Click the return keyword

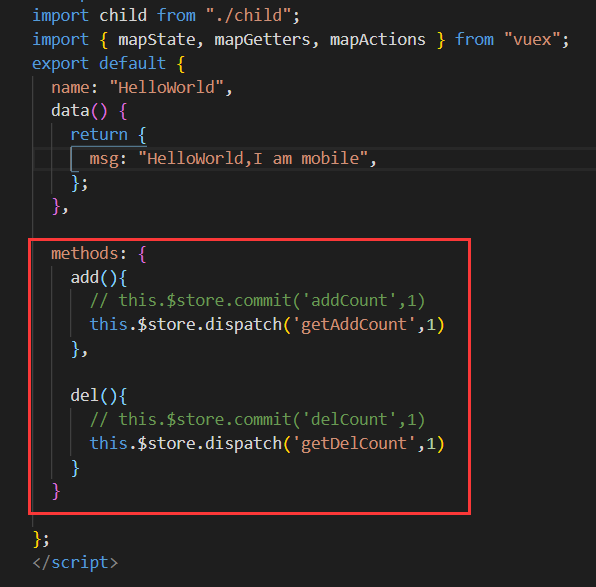pyautogui.click(x=99, y=135)
